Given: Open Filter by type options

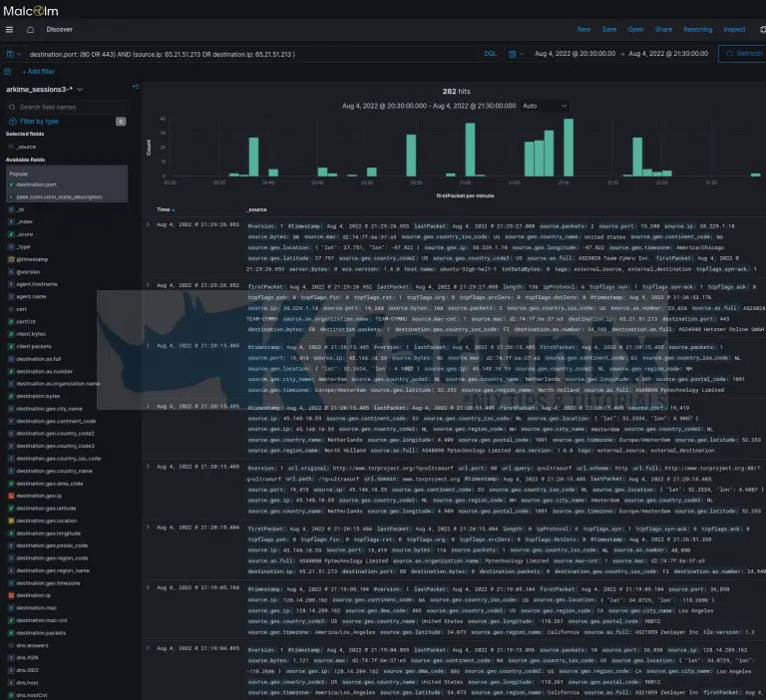Looking at the screenshot, I should point(39,121).
